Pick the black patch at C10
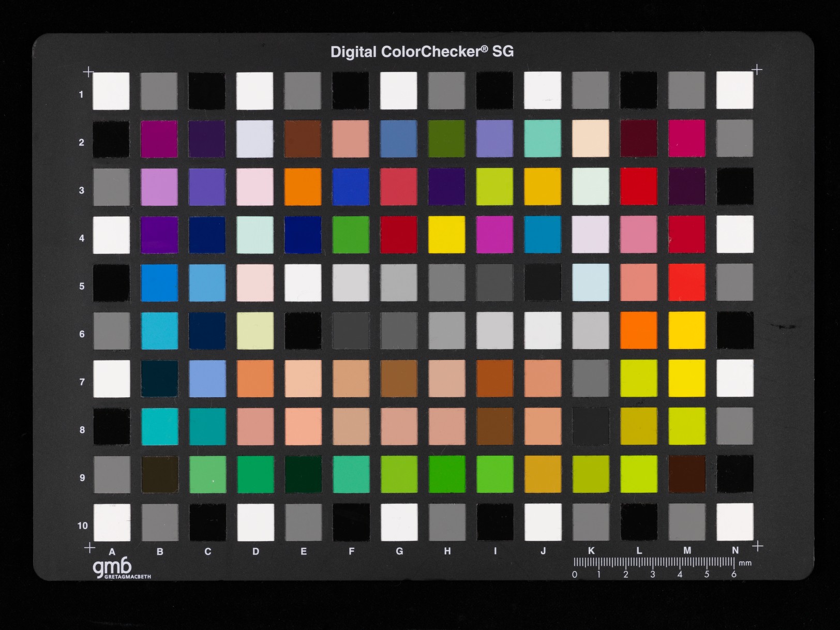 207,522
